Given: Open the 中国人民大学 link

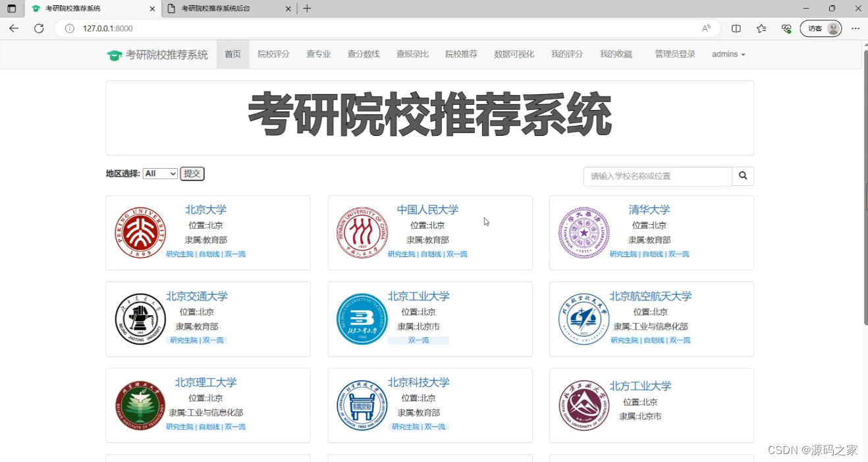Looking at the screenshot, I should click(x=427, y=210).
